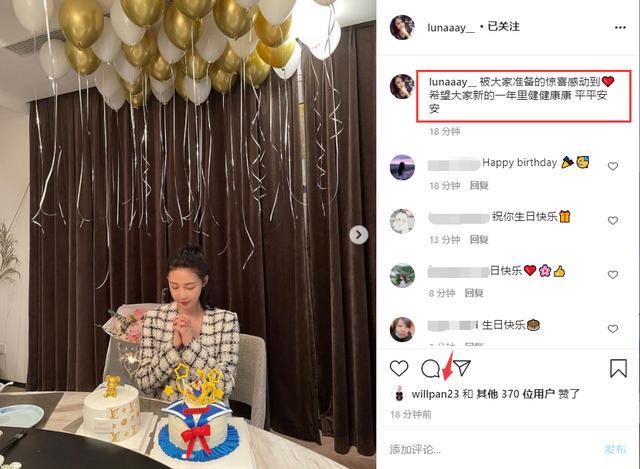
Task: Like the '祝你生日快乐' comment
Action: pos(612,220)
